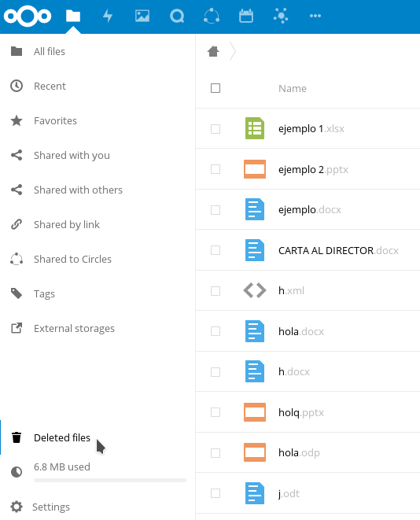Screen dimensions: 420x520
Task: Open the Circles app icon in top bar
Action: (x=212, y=16)
